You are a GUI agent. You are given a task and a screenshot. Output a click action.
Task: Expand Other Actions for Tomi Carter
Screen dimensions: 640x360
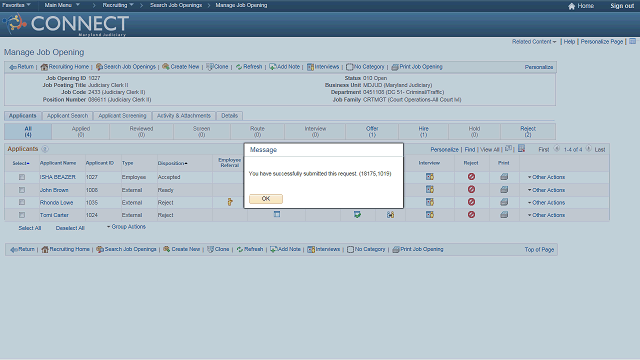tap(547, 215)
